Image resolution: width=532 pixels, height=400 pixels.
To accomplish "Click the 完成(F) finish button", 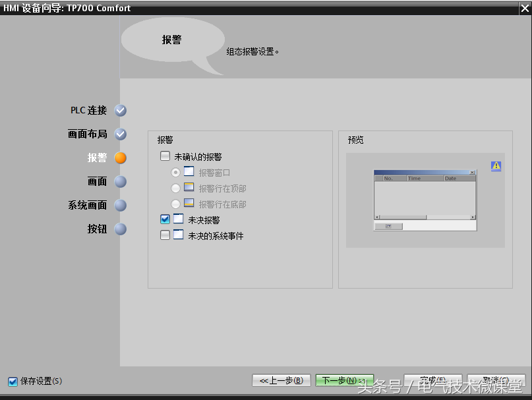I will (433, 380).
